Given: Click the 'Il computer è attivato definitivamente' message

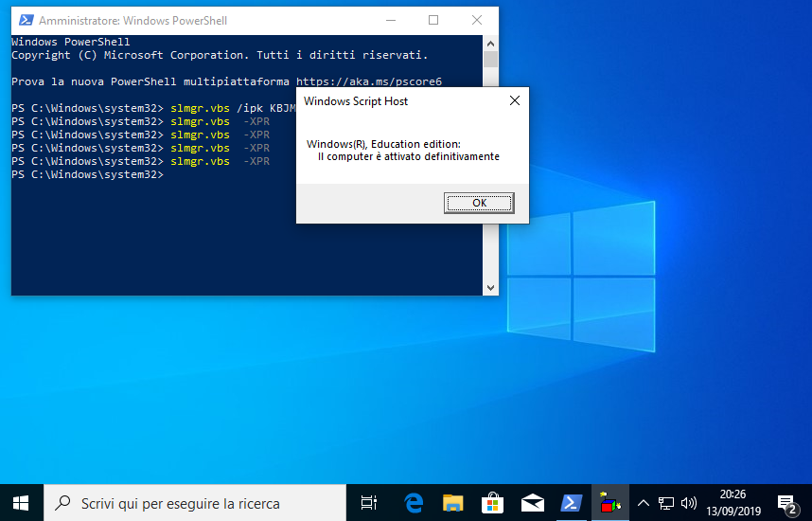Looking at the screenshot, I should point(409,156).
